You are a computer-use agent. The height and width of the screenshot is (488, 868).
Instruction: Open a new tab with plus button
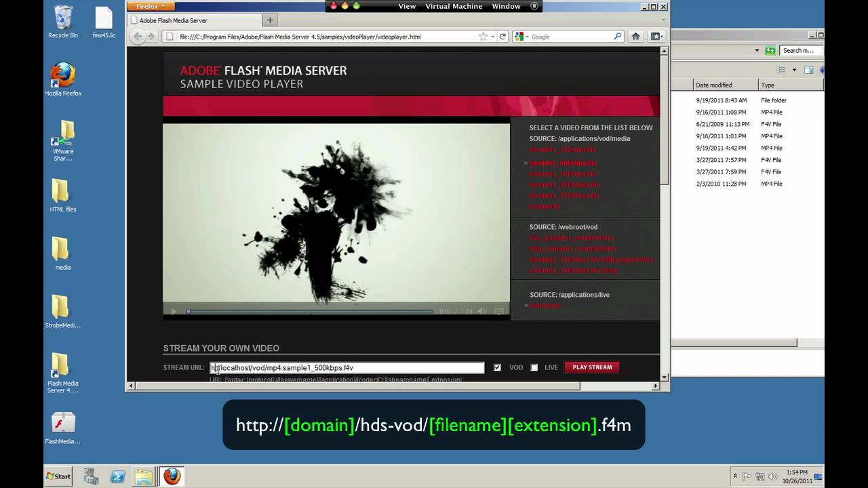[x=270, y=20]
